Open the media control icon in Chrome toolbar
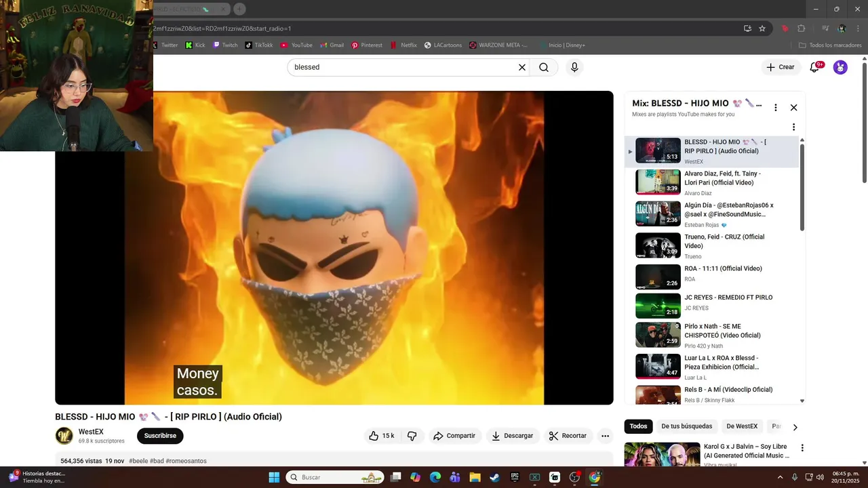 coord(825,28)
